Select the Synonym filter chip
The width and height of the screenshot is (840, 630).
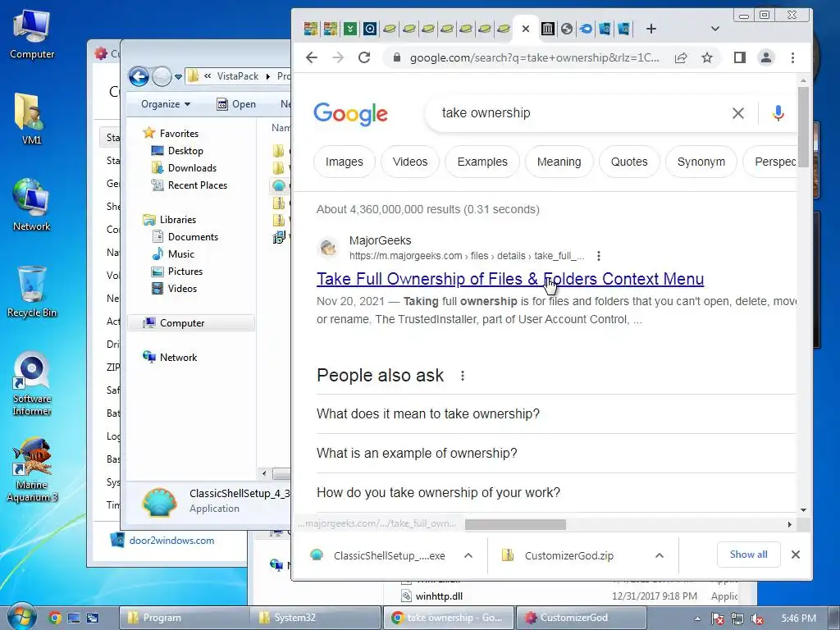point(701,162)
